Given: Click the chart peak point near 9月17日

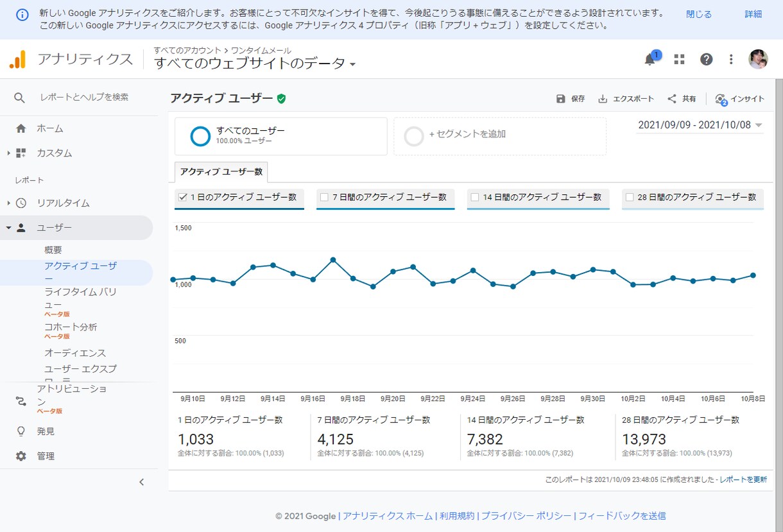Looking at the screenshot, I should pyautogui.click(x=333, y=260).
